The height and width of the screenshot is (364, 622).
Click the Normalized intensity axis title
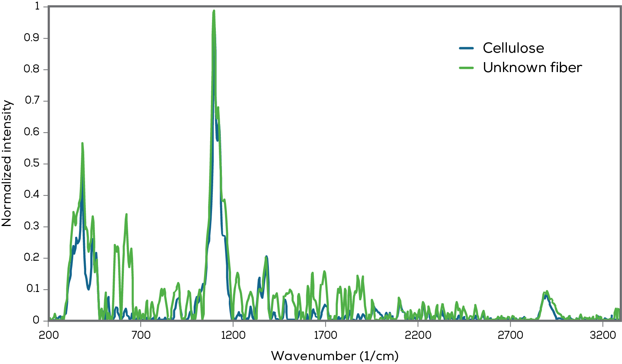click(7, 164)
